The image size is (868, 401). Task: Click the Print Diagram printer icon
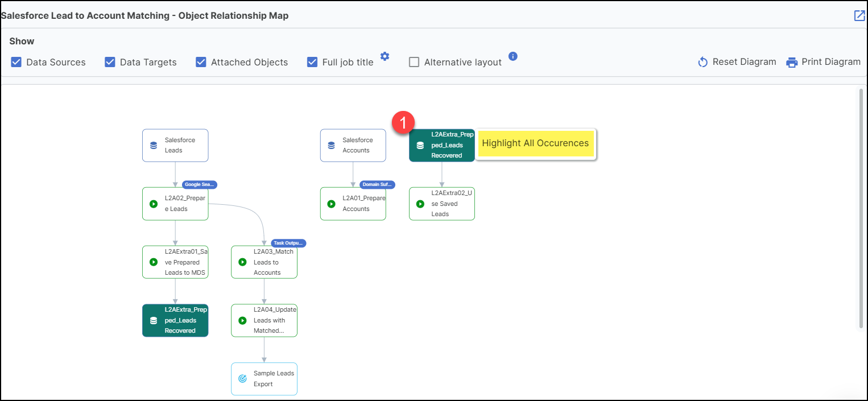tap(792, 62)
